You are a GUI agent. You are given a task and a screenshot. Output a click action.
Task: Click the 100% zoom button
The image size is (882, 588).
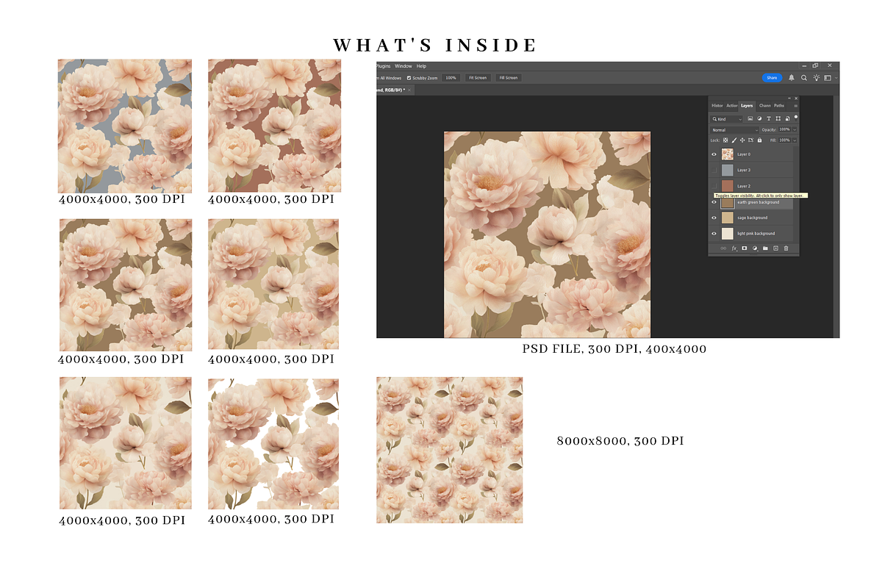pos(451,78)
